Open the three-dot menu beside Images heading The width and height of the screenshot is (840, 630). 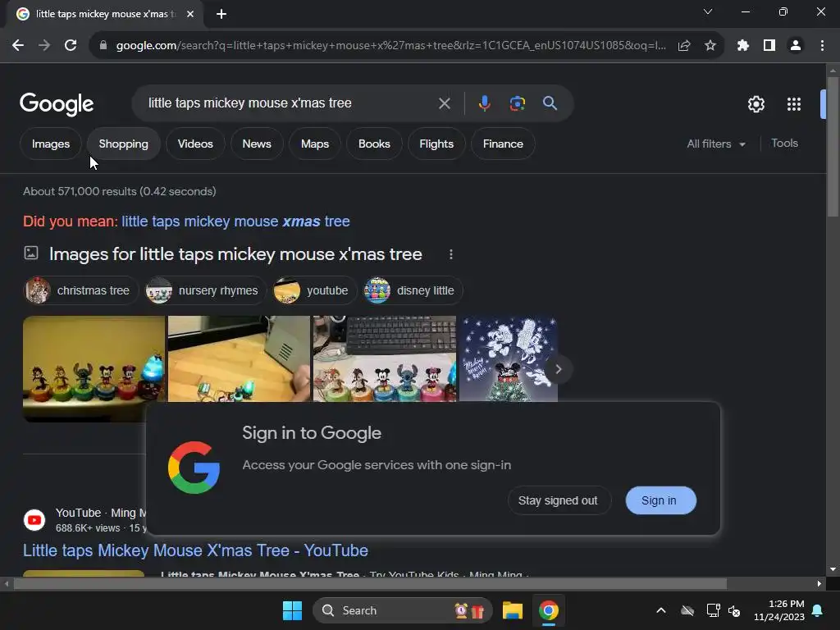(451, 254)
